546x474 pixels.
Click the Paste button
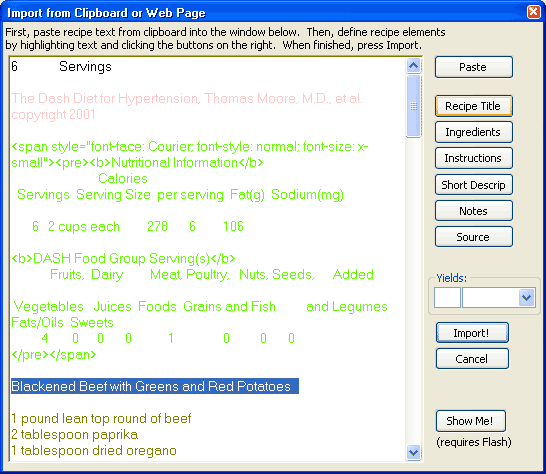(x=474, y=67)
